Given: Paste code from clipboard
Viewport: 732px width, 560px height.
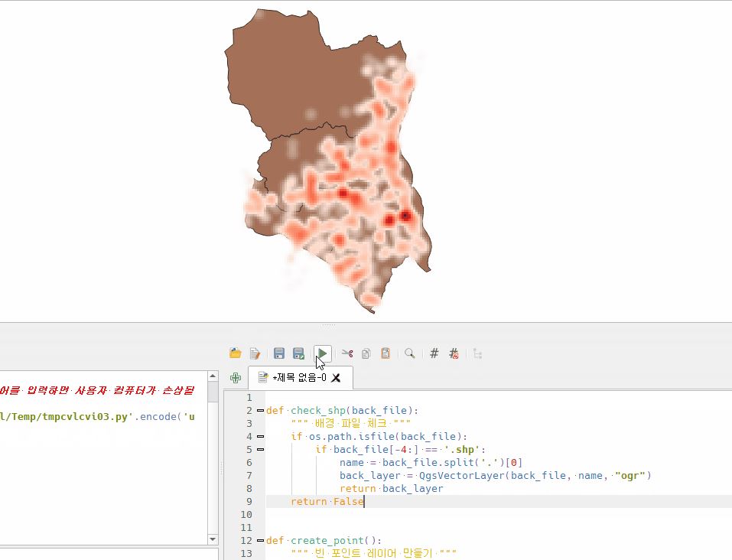Looking at the screenshot, I should [385, 353].
